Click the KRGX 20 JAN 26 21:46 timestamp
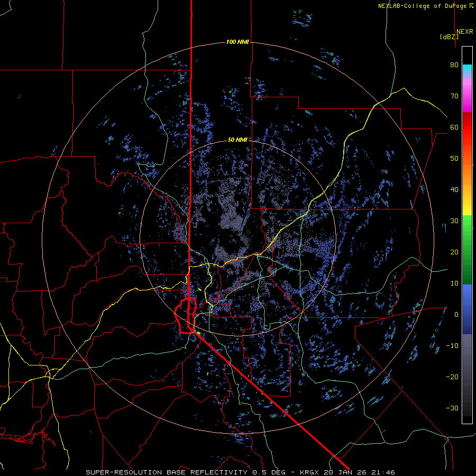This screenshot has height=476, width=476. [347, 472]
